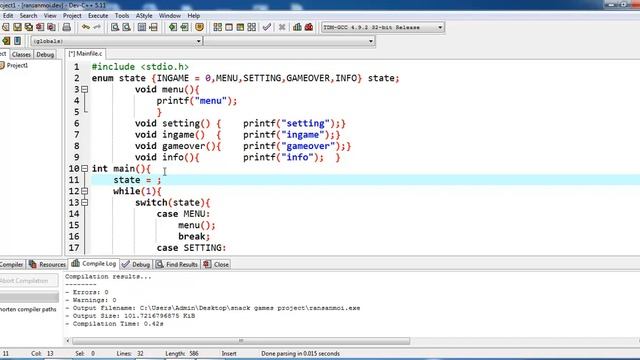Click the Compile & Run toolbar icon
Screen dimensions: 640x360
pos(240,27)
